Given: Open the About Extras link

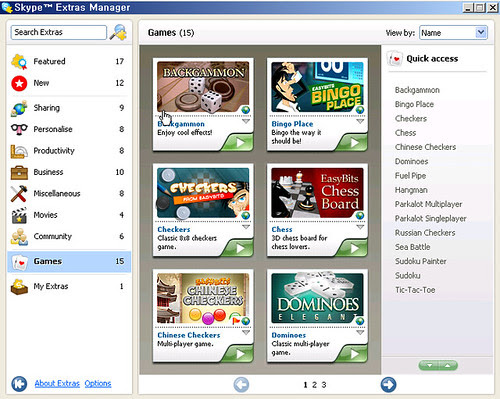Looking at the screenshot, I should pos(57,384).
